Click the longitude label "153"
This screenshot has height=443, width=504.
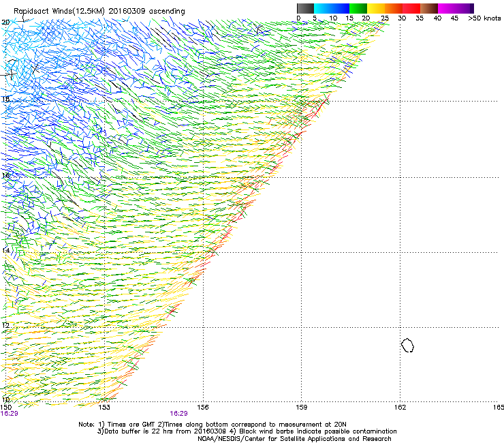[104, 408]
